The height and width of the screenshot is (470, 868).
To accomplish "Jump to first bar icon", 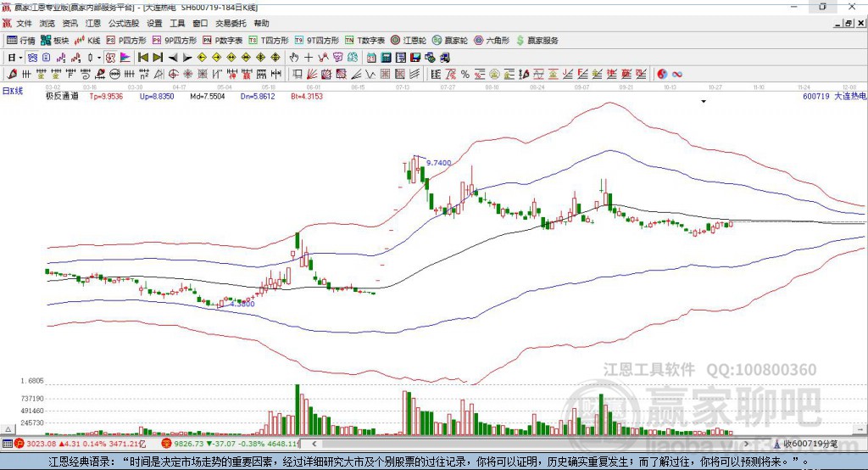I will pos(142,58).
